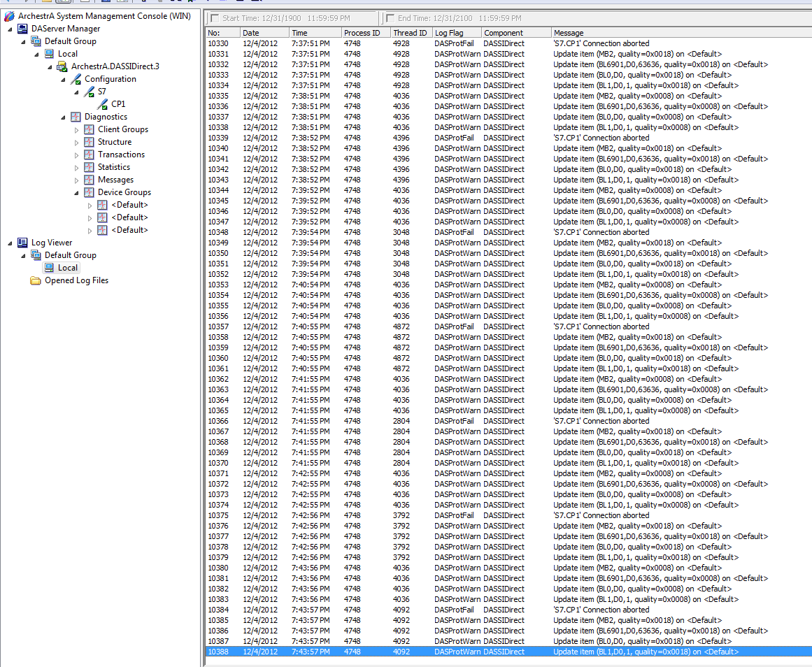Select the Structure diagnostics tree item
This screenshot has width=812, height=667.
[114, 142]
